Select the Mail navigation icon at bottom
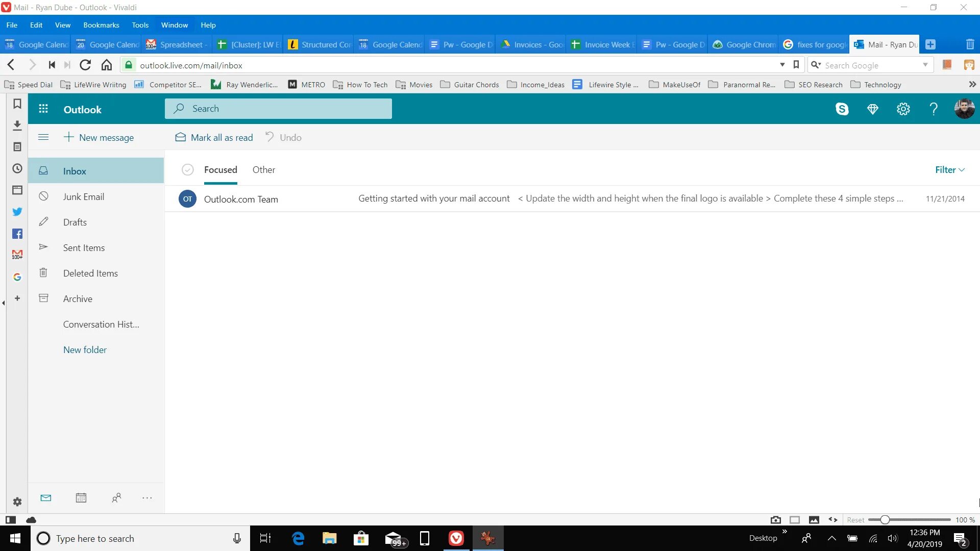This screenshot has width=980, height=551. point(46,498)
